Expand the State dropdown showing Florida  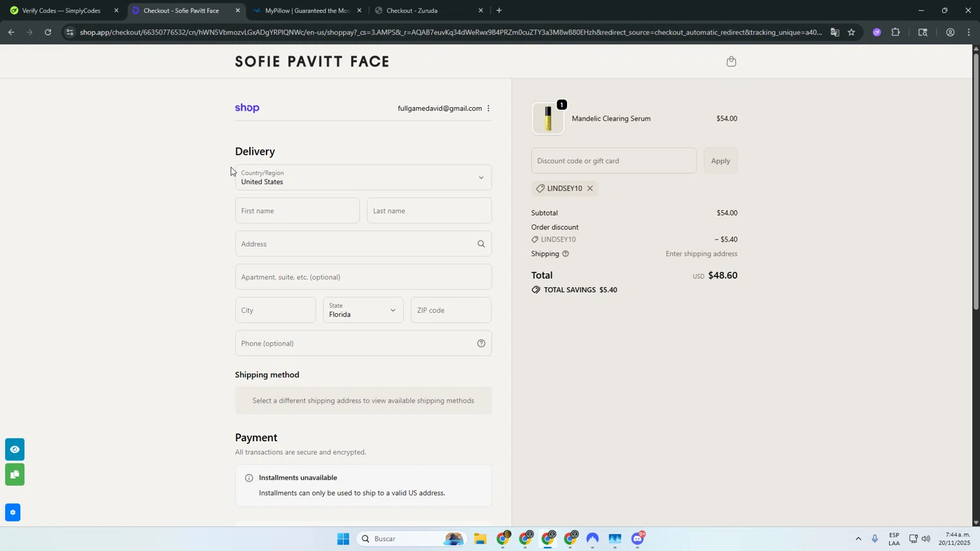[363, 310]
